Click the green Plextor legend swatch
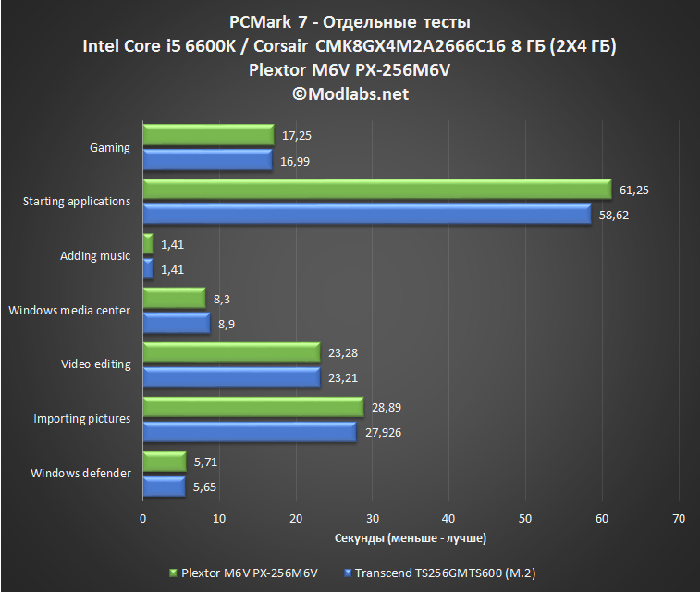Screen dimensions: 700x592 click(173, 573)
